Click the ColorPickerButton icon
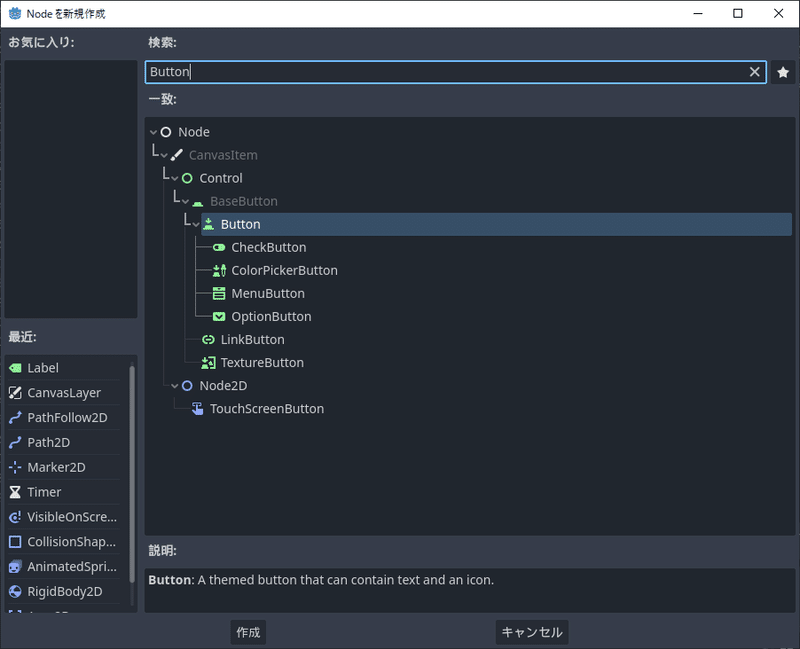The image size is (800, 649). pyautogui.click(x=219, y=270)
